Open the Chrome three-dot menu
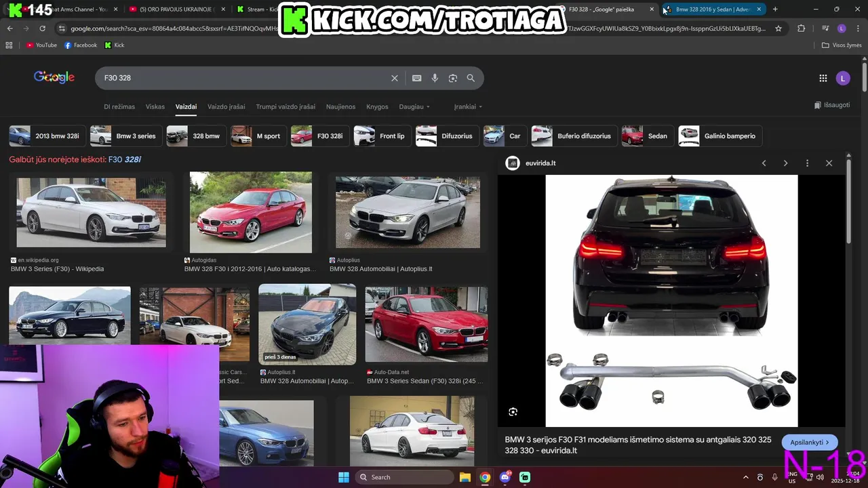Image resolution: width=868 pixels, height=488 pixels. [858, 28]
